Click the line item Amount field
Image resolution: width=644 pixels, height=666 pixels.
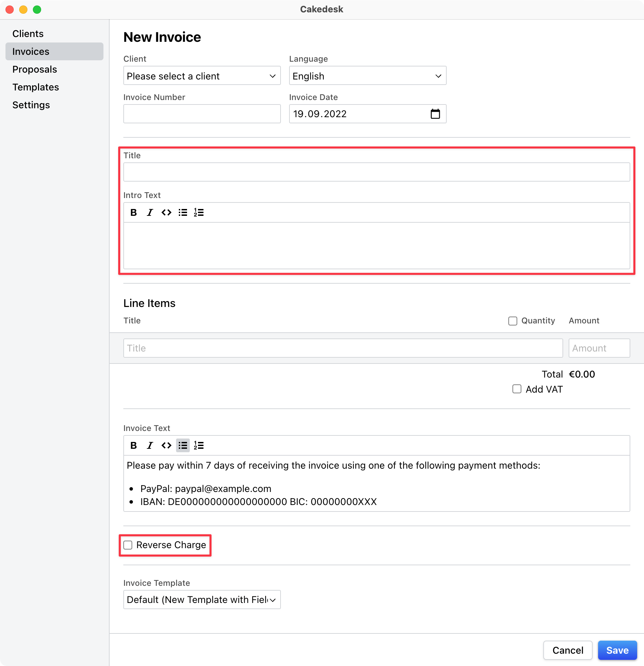click(599, 348)
